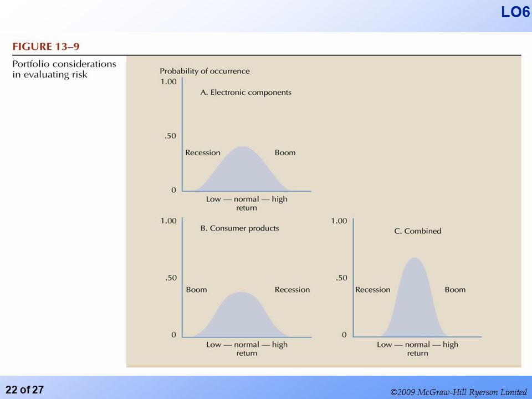This screenshot has height=399, width=532.
Task: Click the 1.00 value on Combined chart axis
Action: 339,221
